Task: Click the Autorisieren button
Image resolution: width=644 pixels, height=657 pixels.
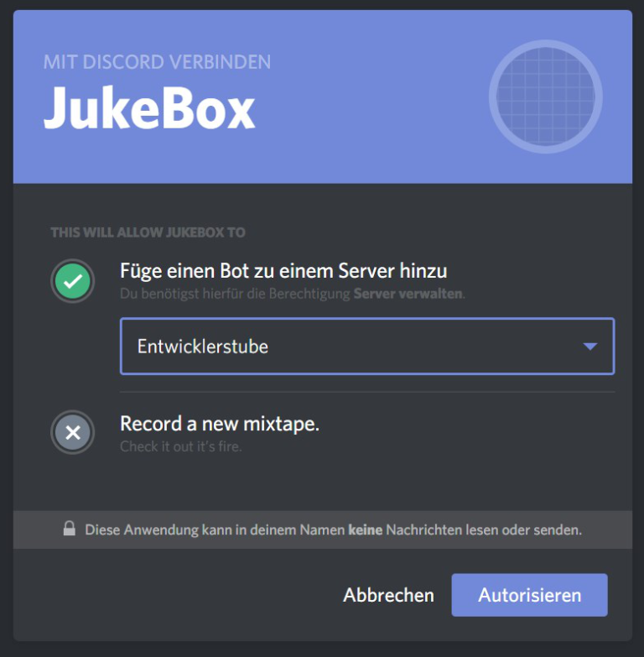Action: [529, 595]
